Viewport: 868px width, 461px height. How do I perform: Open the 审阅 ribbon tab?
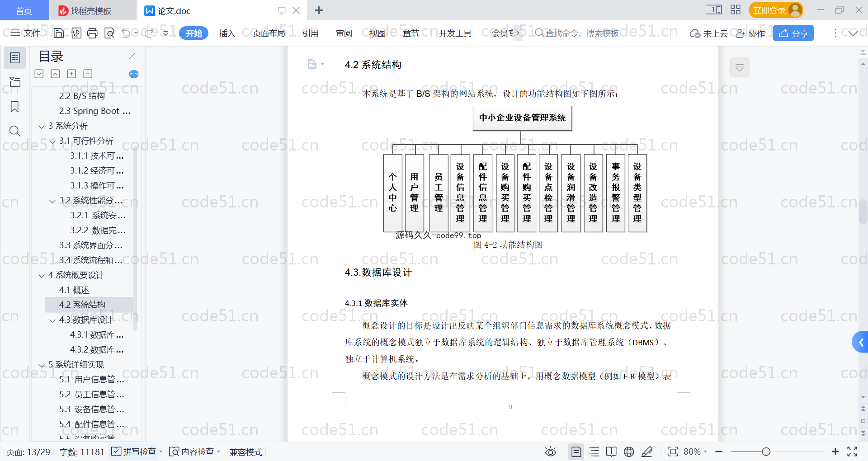pyautogui.click(x=344, y=33)
